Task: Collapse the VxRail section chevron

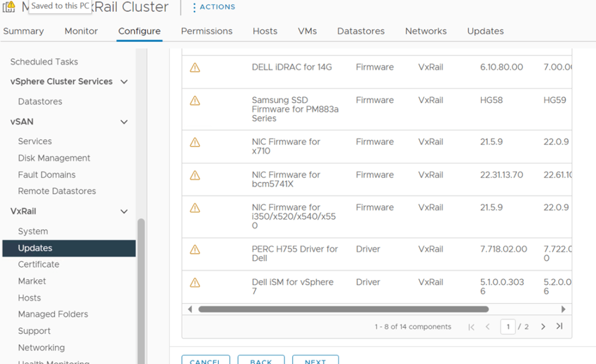Action: tap(124, 212)
